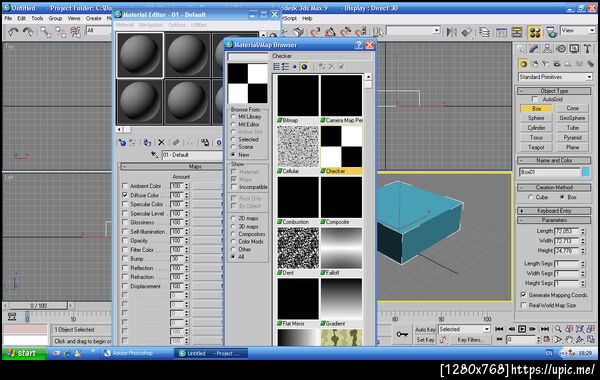
Task: Uncheck the Diffuse Color map checkbox
Action: point(125,195)
